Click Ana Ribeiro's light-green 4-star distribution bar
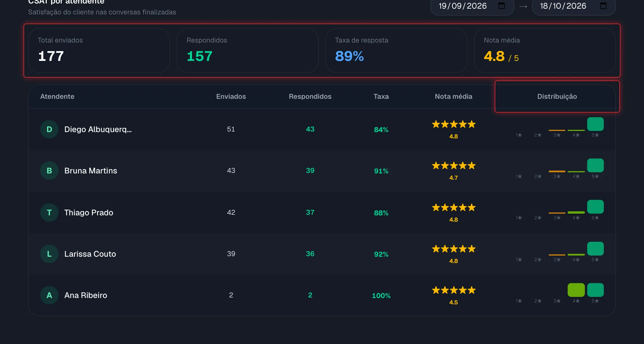The height and width of the screenshot is (344, 644). tap(576, 290)
